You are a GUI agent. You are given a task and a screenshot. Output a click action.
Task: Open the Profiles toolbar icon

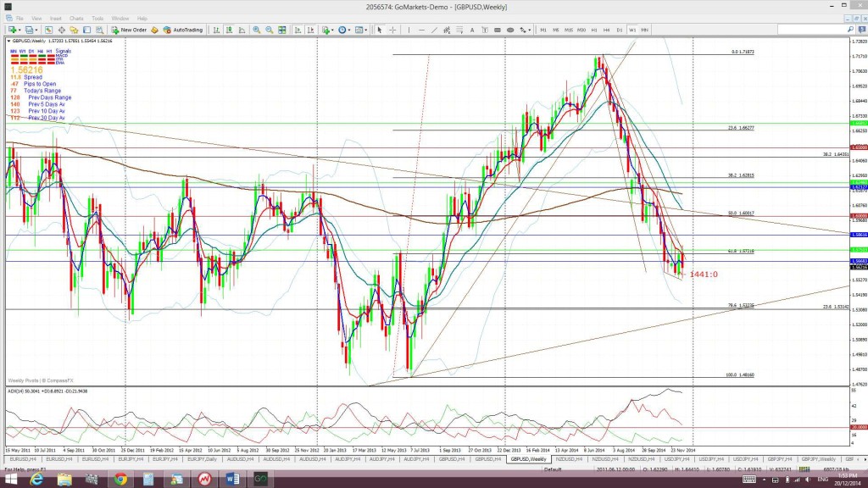coord(29,30)
